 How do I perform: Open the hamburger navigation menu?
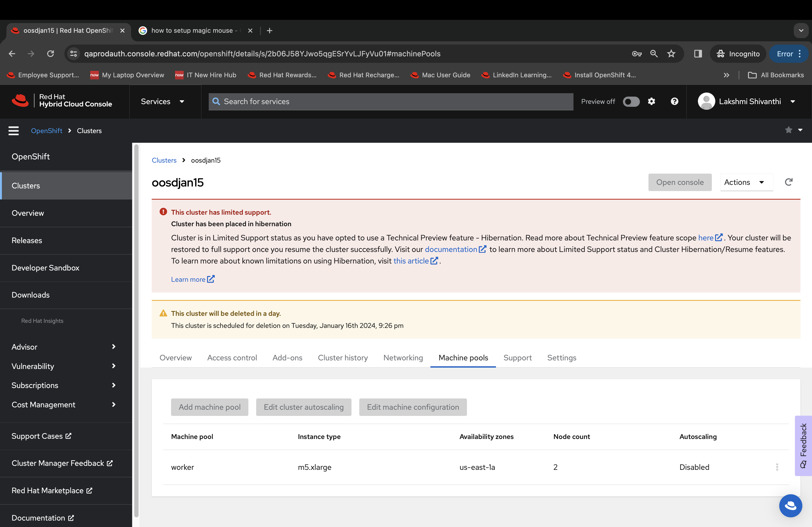pyautogui.click(x=14, y=131)
